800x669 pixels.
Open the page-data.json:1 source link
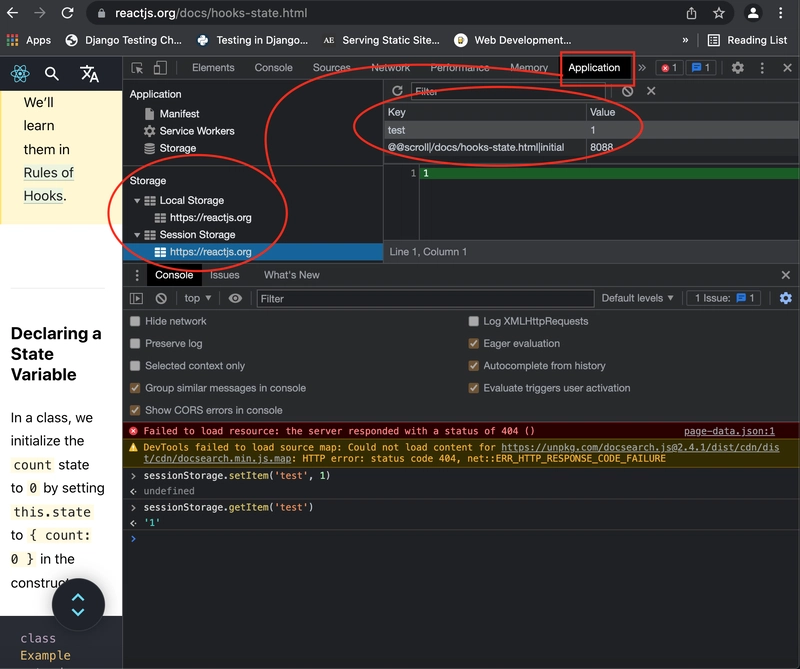click(x=729, y=431)
